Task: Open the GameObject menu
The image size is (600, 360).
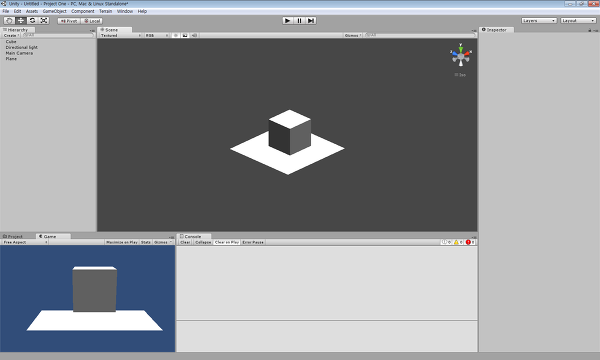Action: click(x=54, y=11)
